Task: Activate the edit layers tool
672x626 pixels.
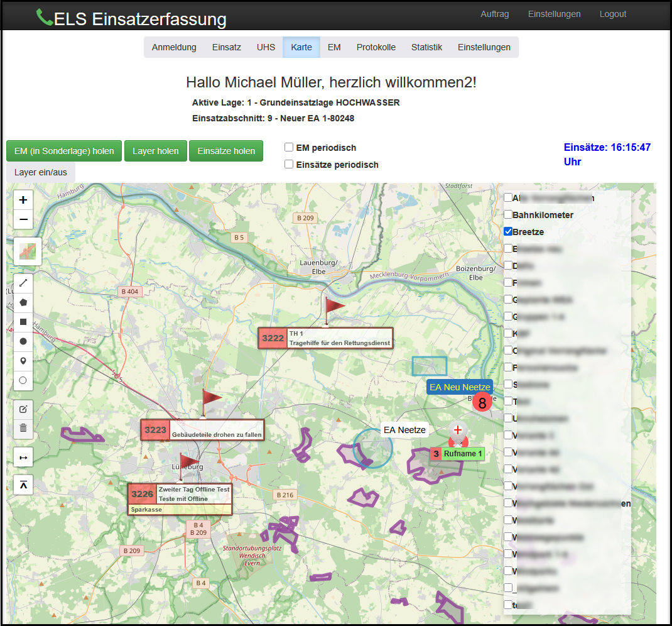Action: click(23, 409)
